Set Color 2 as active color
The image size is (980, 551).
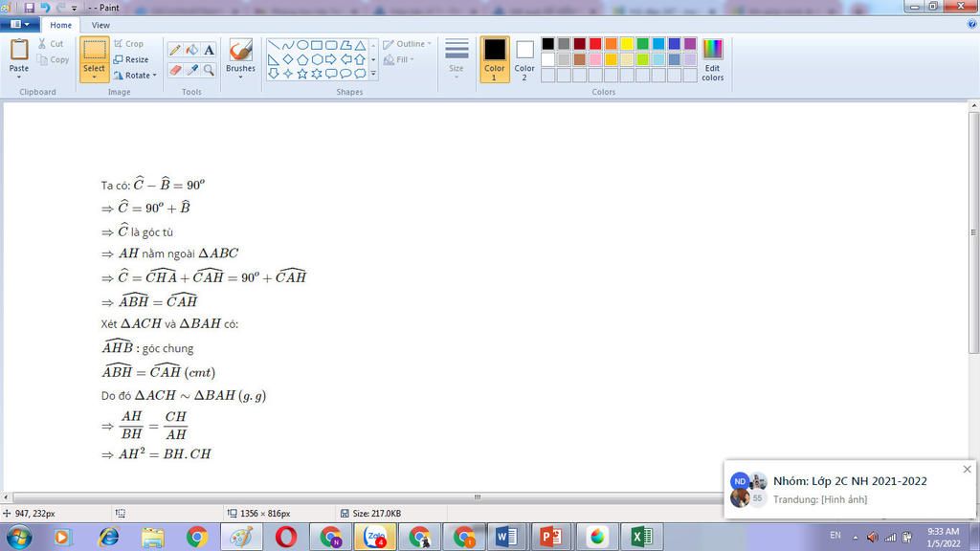point(524,59)
